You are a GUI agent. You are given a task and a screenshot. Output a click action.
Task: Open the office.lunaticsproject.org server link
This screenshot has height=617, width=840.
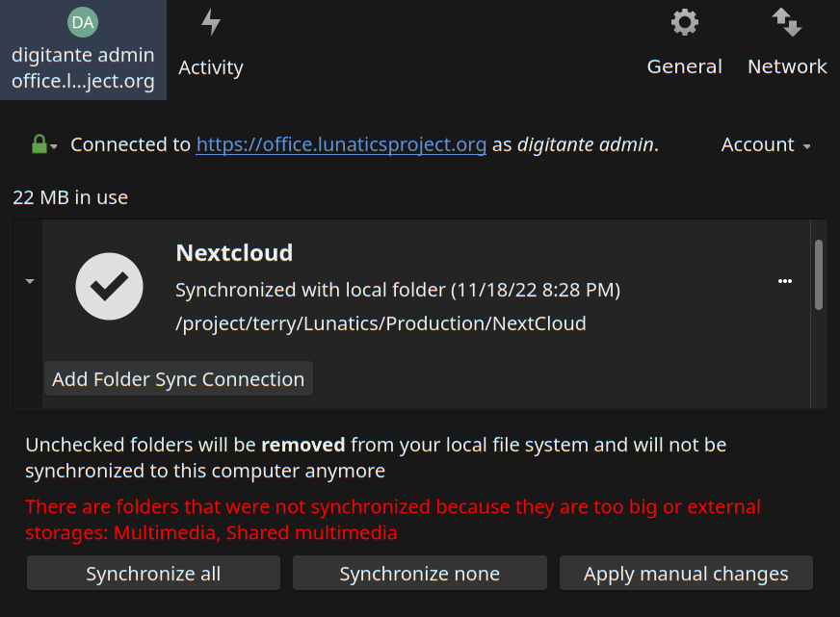point(341,144)
